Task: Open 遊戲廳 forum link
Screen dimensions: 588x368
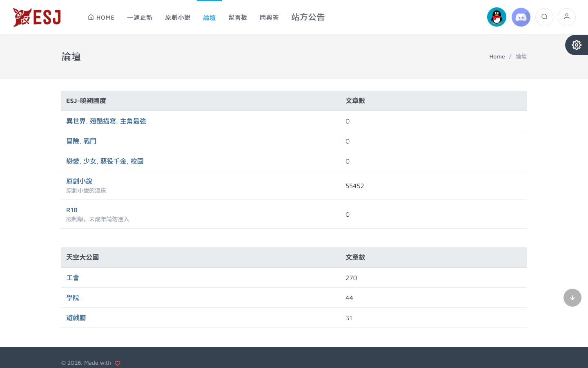Action: tap(76, 318)
